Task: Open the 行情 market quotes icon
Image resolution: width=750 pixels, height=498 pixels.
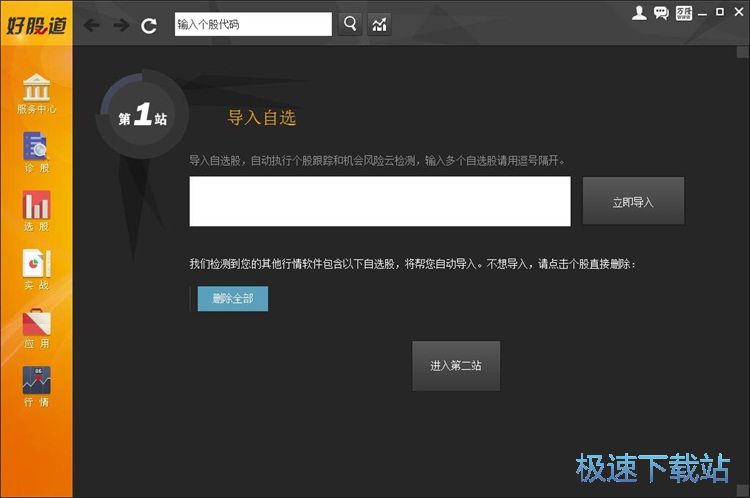Action: tap(36, 387)
